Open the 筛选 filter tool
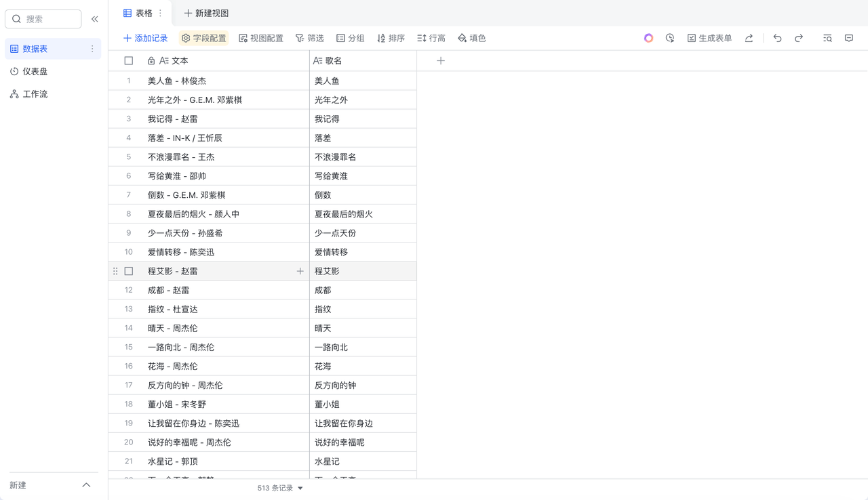Viewport: 868px width, 500px height. (x=309, y=38)
